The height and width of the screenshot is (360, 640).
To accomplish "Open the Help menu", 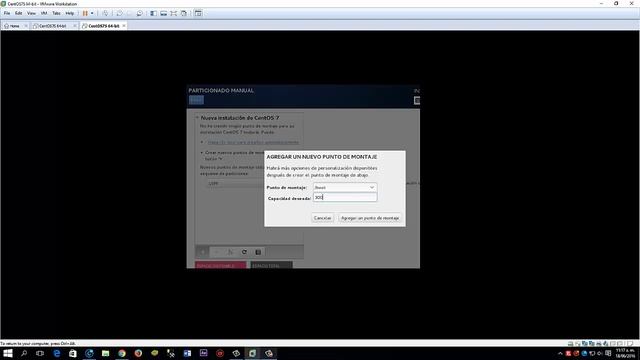I will coord(70,13).
